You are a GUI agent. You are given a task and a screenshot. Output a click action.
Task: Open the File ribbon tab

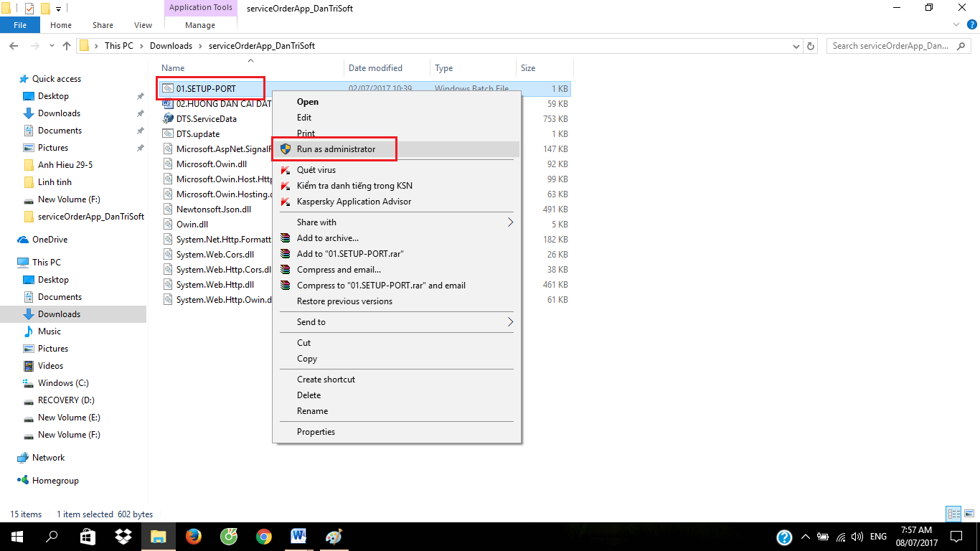pyautogui.click(x=20, y=25)
